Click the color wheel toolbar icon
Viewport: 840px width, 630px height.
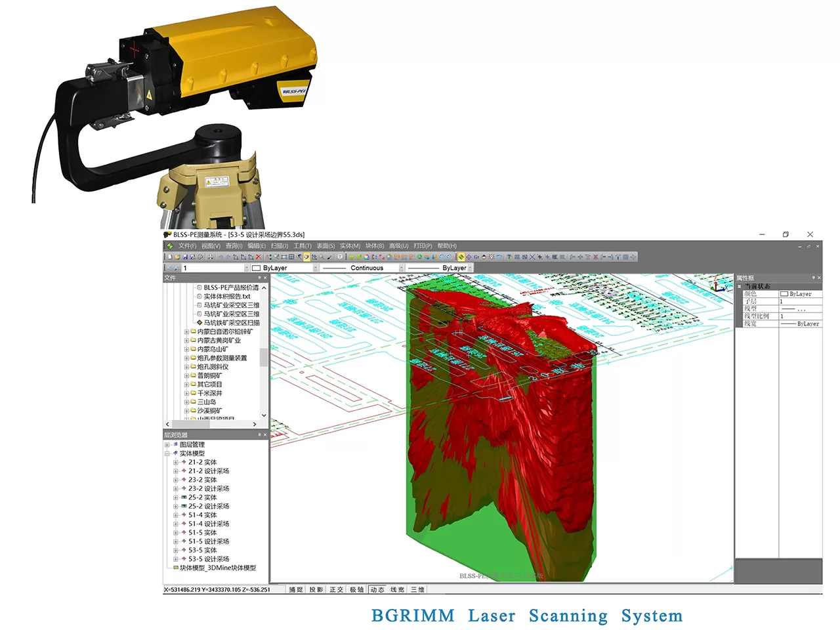[367, 257]
